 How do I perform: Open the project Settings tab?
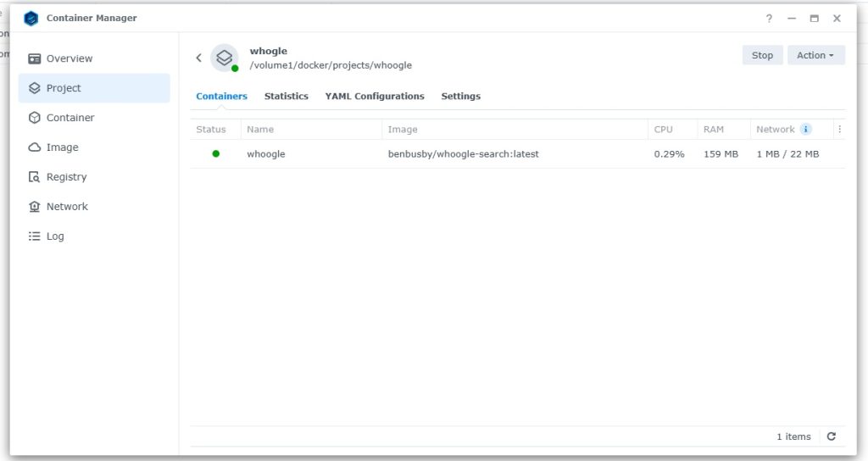(460, 97)
